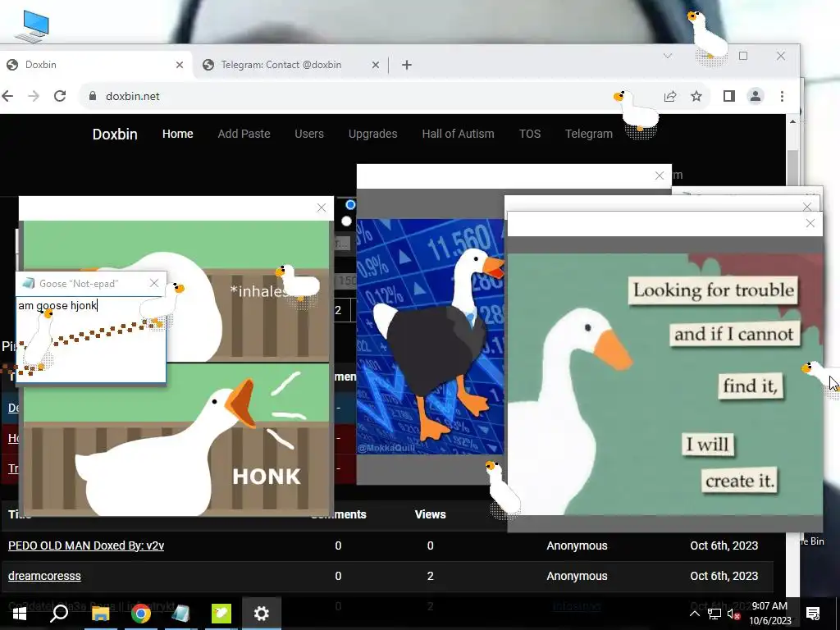The height and width of the screenshot is (630, 840).
Task: Open PEDO OLD MAN Doxed By: v2v paste
Action: [86, 546]
